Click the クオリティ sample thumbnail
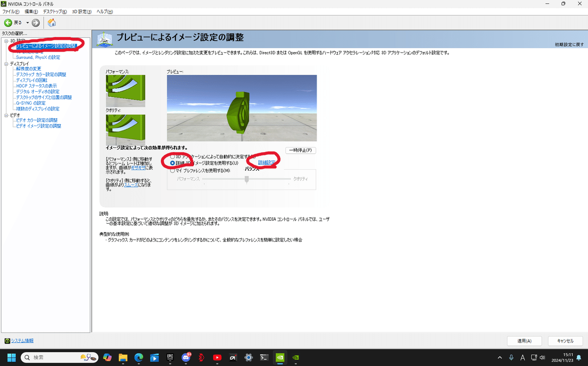 (125, 130)
